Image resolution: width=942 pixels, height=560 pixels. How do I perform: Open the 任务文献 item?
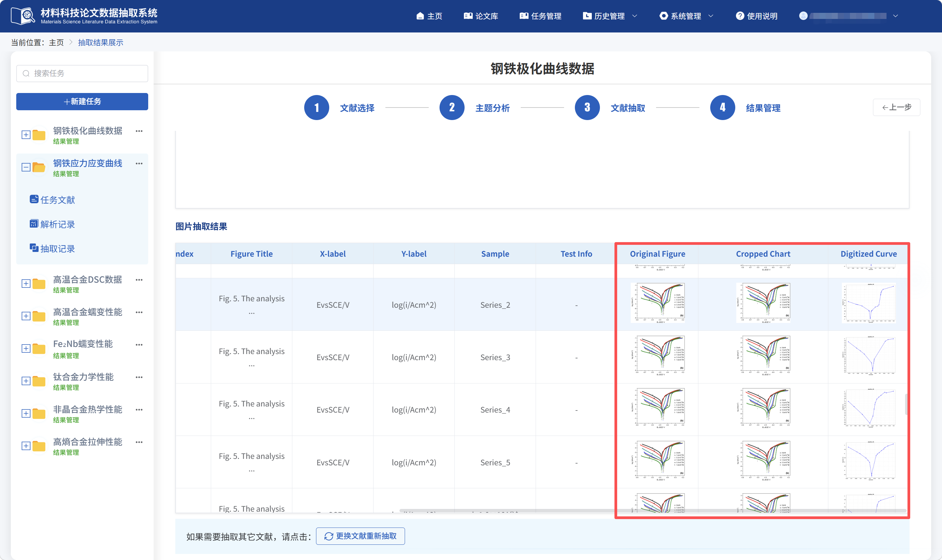(x=52, y=200)
